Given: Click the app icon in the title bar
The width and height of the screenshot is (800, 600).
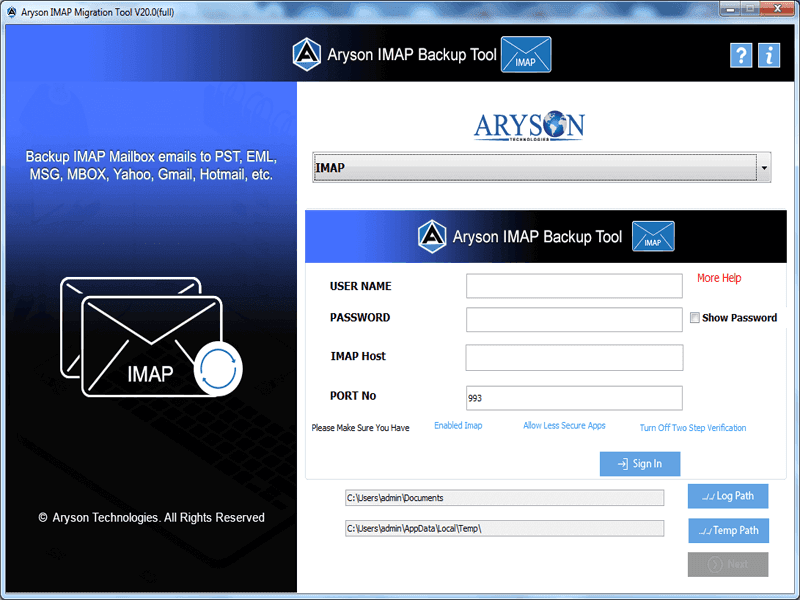Looking at the screenshot, I should (13, 9).
